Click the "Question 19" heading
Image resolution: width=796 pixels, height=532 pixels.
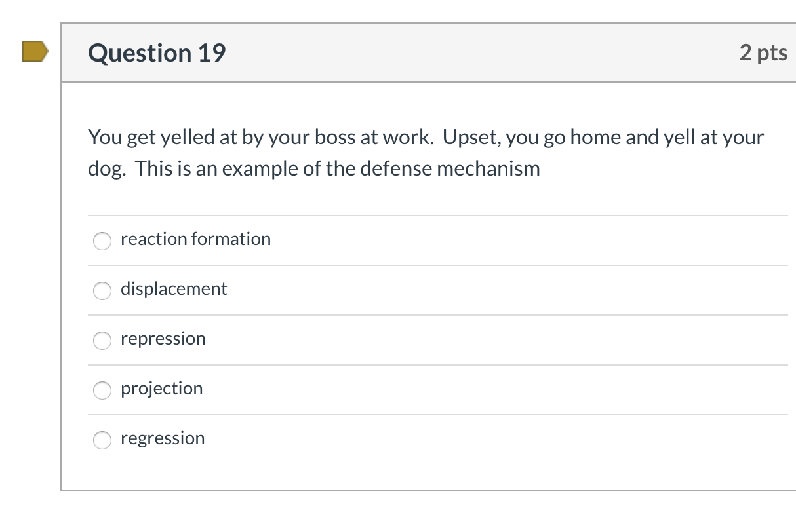[157, 52]
